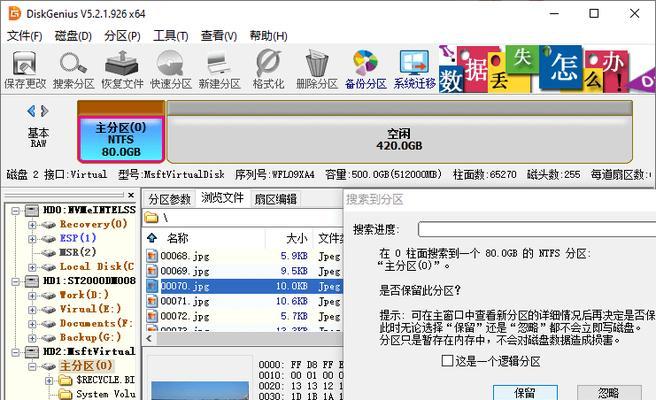Select MSR(2) partition in tree
This screenshot has width=656, height=400.
pyautogui.click(x=78, y=252)
